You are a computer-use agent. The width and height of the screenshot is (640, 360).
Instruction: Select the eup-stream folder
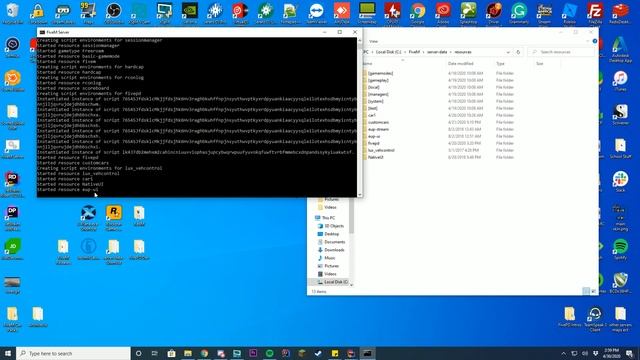pos(378,129)
